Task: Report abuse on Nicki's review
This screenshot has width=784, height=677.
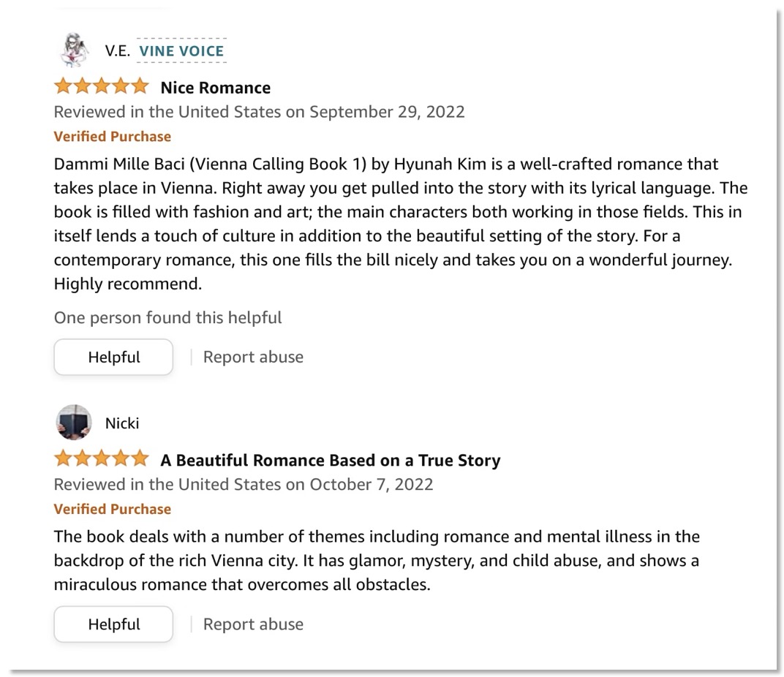Action: coord(253,624)
